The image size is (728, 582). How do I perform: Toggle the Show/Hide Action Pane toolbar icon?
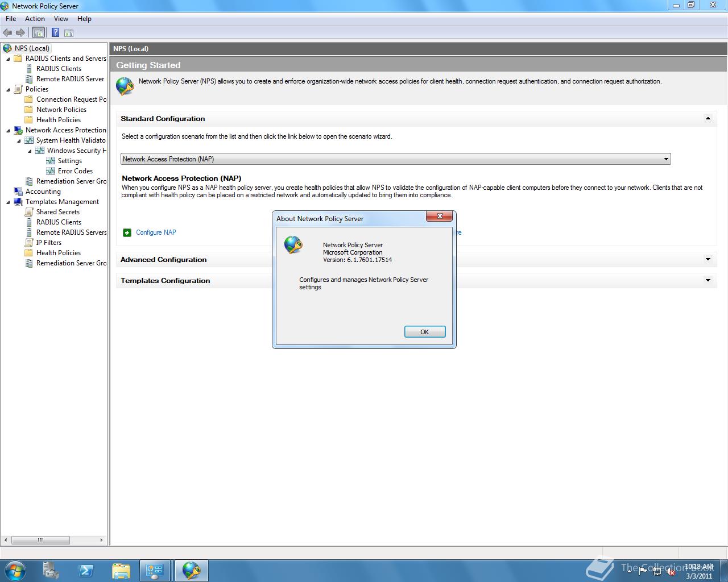click(x=69, y=33)
